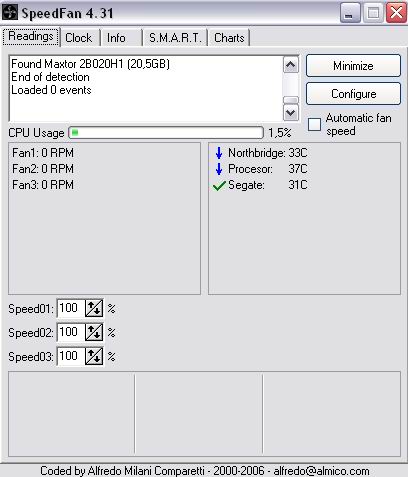Select the Charts tab

[229, 38]
